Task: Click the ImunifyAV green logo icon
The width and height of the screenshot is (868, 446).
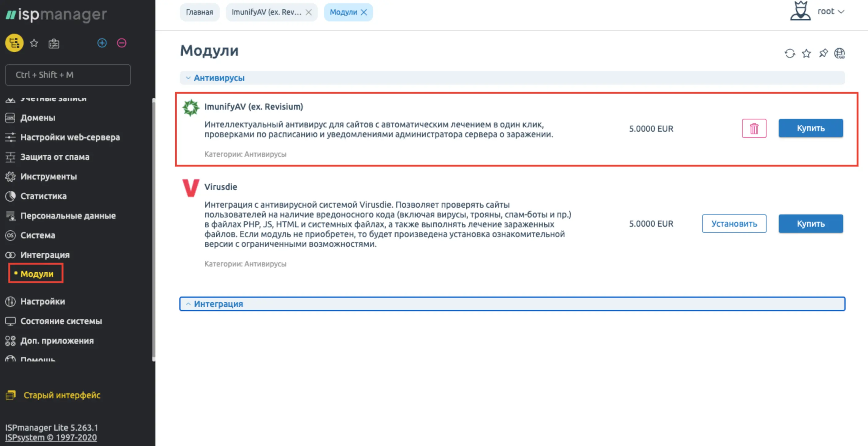Action: (191, 108)
